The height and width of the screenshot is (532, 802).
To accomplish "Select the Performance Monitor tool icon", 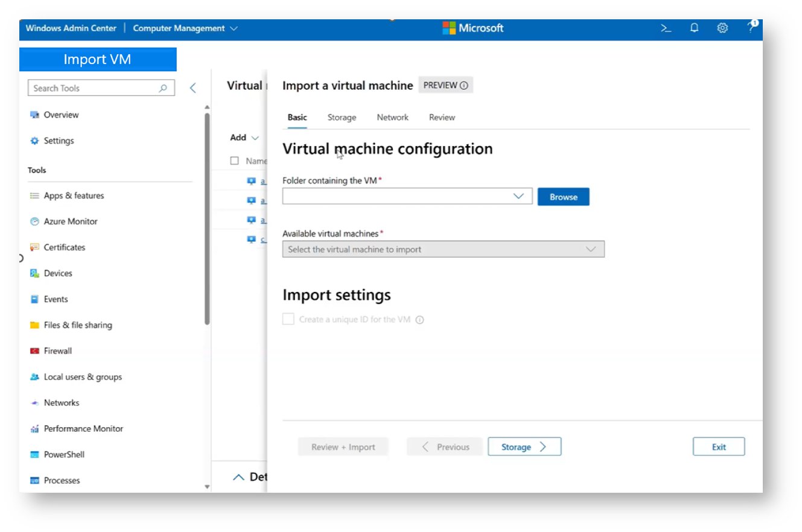I will [x=33, y=428].
